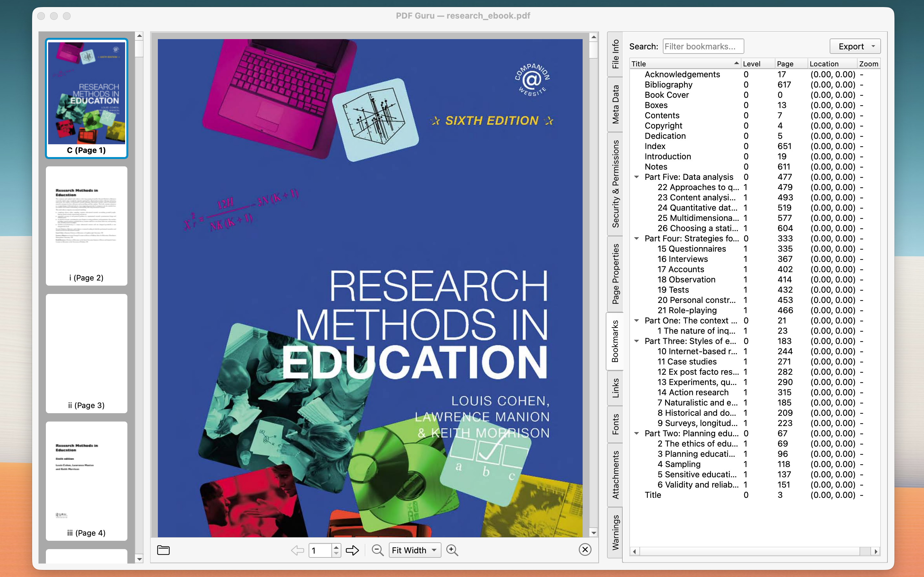Increment the page number stepper

tap(336, 547)
